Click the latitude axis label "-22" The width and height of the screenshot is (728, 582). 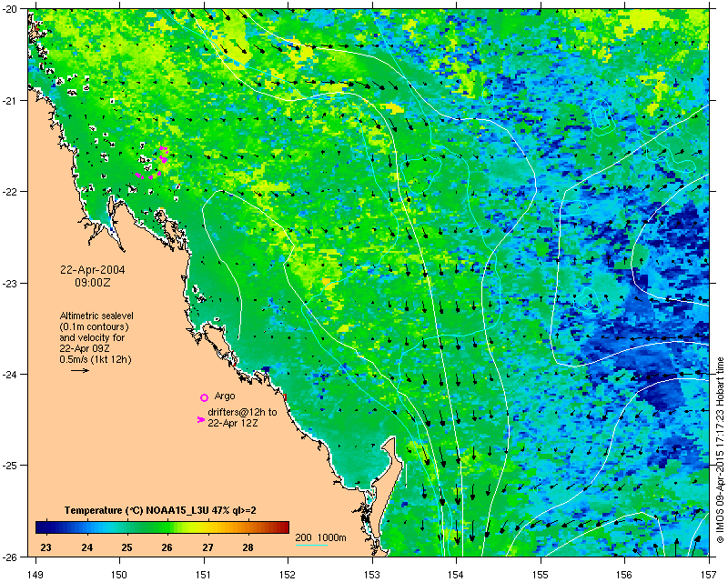coord(11,192)
